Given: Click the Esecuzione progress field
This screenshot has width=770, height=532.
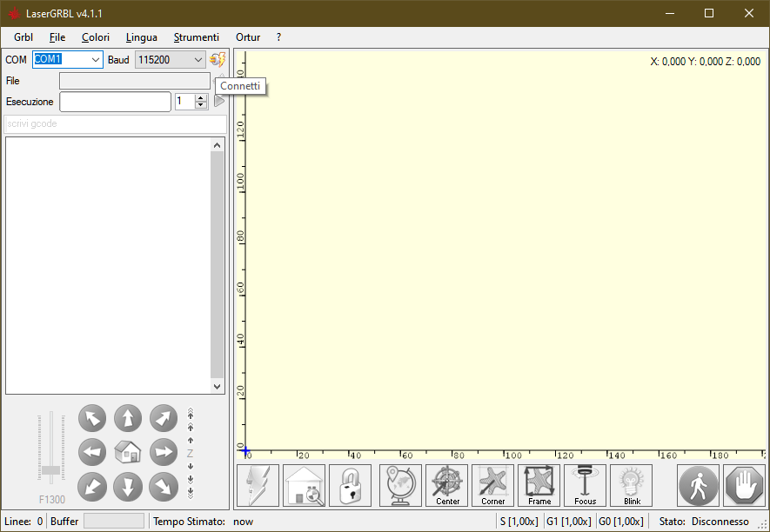Looking at the screenshot, I should point(116,102).
